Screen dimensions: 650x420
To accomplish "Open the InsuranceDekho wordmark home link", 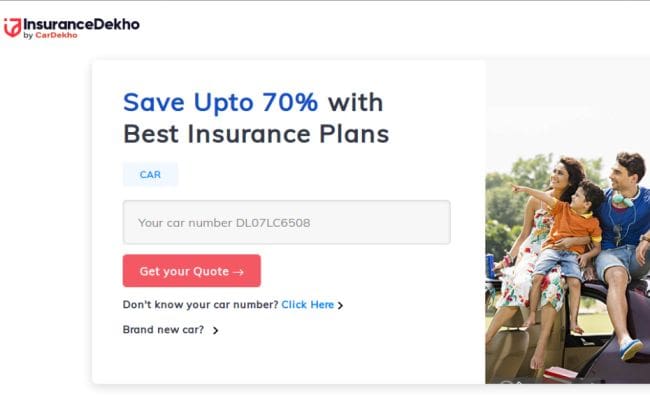I will click(81, 24).
